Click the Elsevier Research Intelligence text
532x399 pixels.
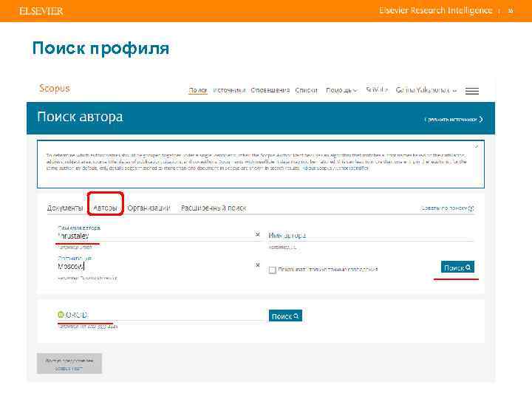tap(436, 10)
